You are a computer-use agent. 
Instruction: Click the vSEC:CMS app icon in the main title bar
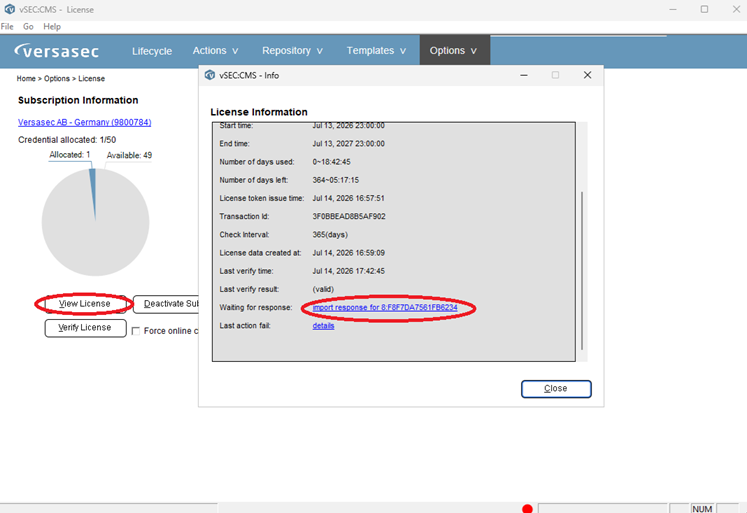click(x=10, y=9)
